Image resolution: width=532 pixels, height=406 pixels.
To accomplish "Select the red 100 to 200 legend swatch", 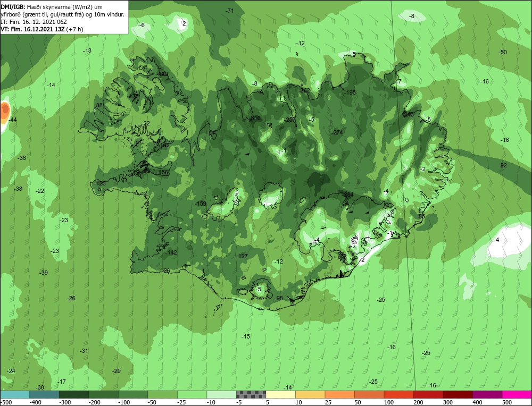I will [x=398, y=394].
